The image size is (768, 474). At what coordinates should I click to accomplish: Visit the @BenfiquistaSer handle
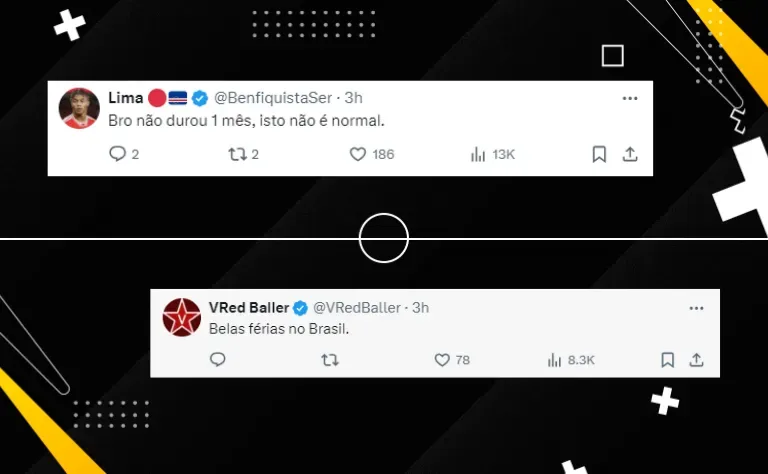pyautogui.click(x=273, y=98)
